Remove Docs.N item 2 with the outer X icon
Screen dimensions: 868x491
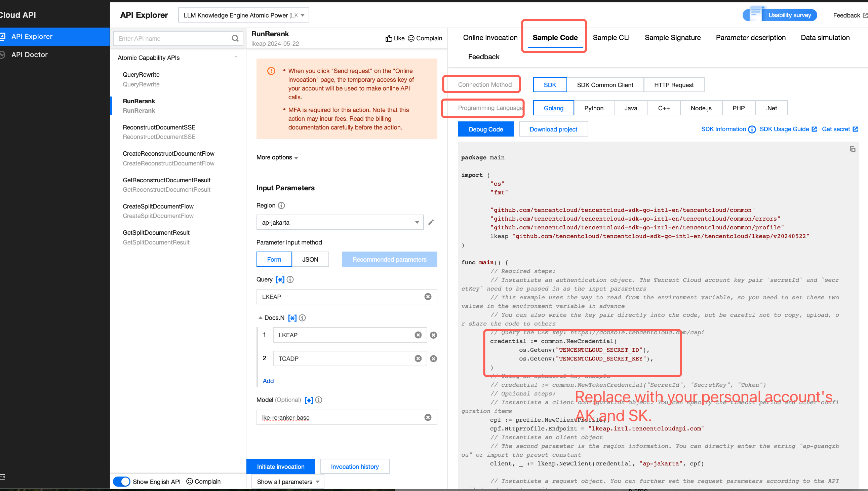[x=433, y=358]
